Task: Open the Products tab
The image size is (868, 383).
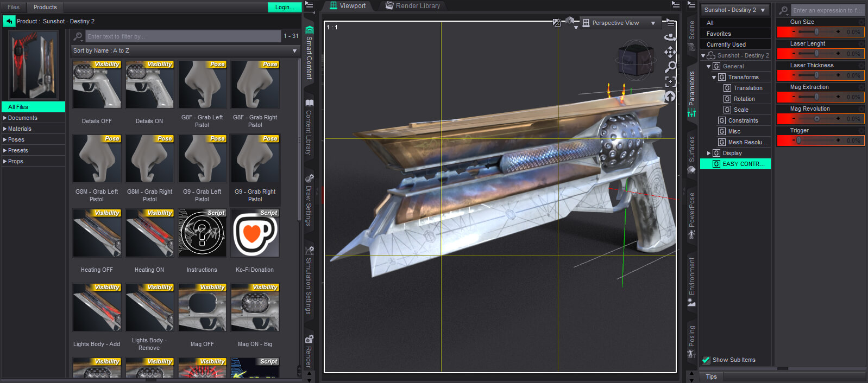Action: (x=45, y=7)
